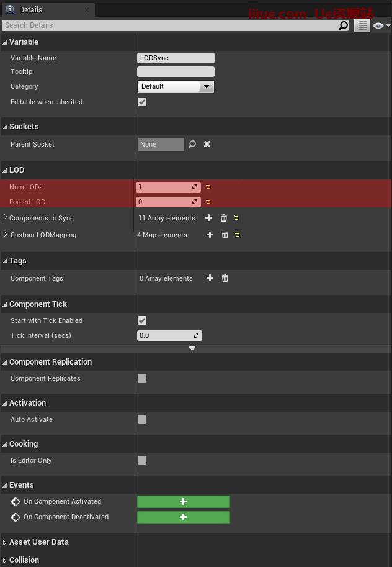The image size is (392, 567).
Task: Click the Tick Interval value field
Action: click(165, 335)
